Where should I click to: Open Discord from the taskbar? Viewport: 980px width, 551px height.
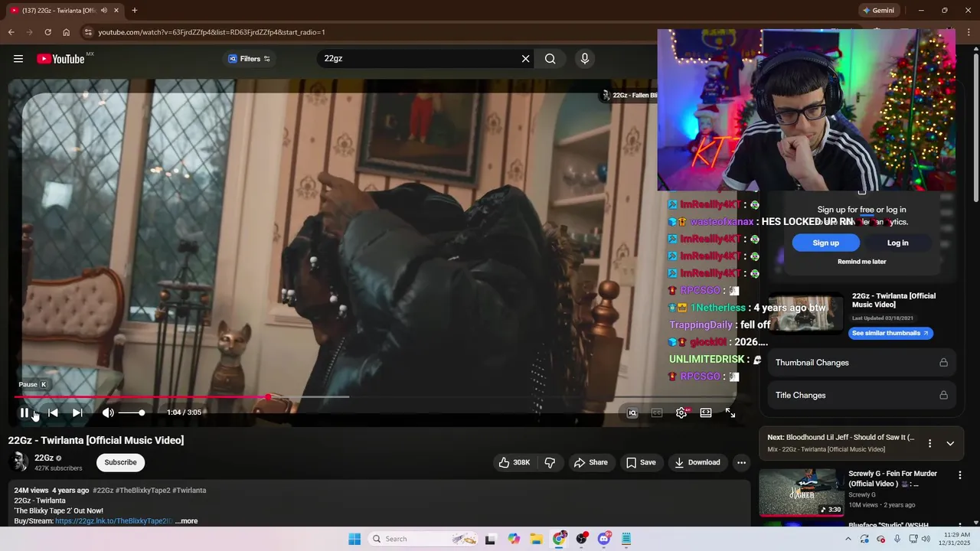[604, 539]
